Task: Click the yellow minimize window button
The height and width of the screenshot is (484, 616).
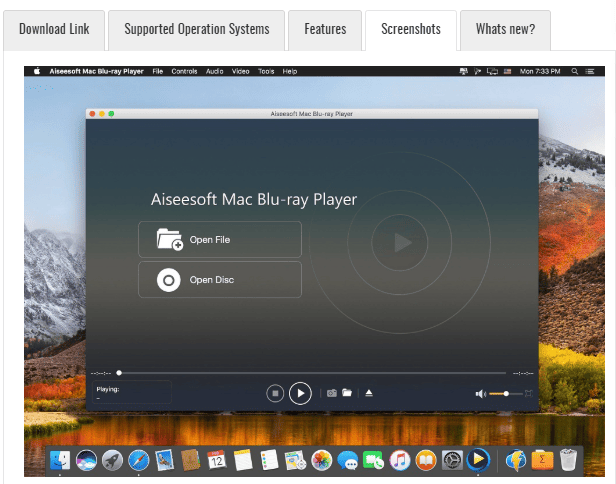Action: [x=102, y=114]
